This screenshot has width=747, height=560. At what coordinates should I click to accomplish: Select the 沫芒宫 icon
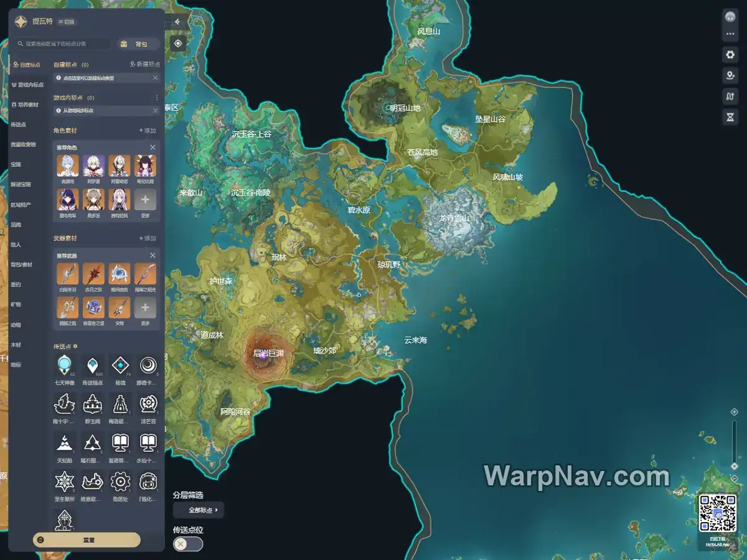coord(148,404)
